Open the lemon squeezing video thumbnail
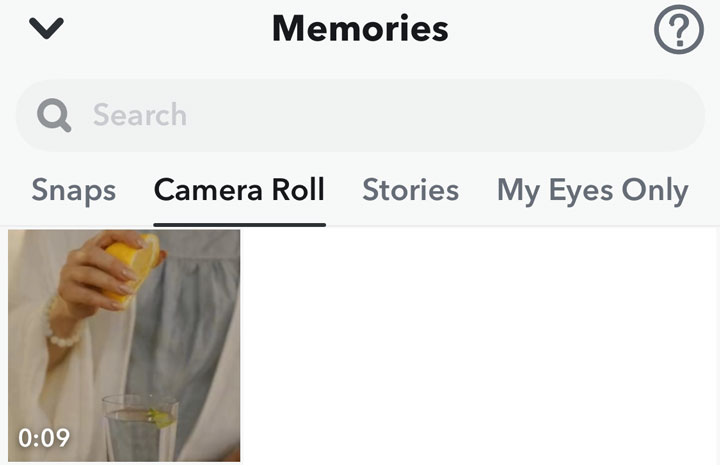Screen dimensions: 720x466 pos(124,346)
